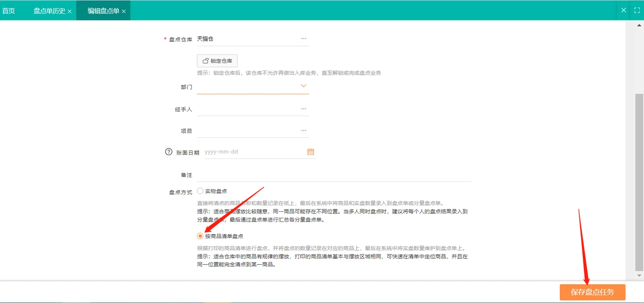
Task: Close the 编辑盘点单 tab
Action: (124, 11)
